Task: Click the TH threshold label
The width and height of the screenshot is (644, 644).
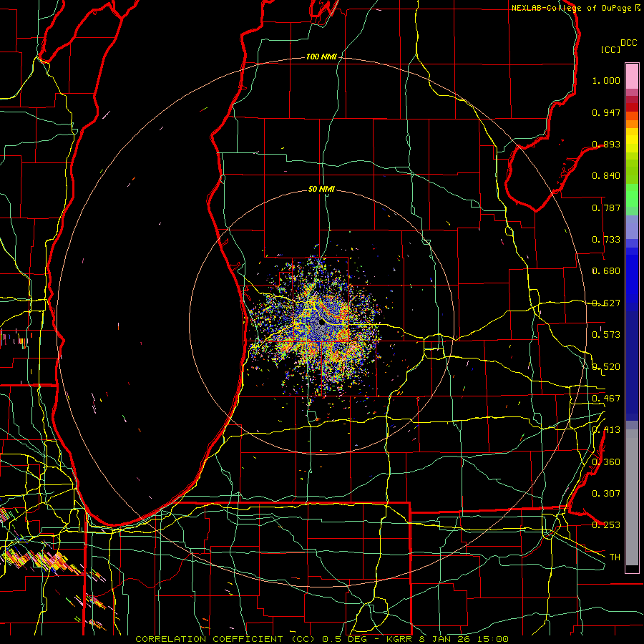Action: [x=615, y=557]
